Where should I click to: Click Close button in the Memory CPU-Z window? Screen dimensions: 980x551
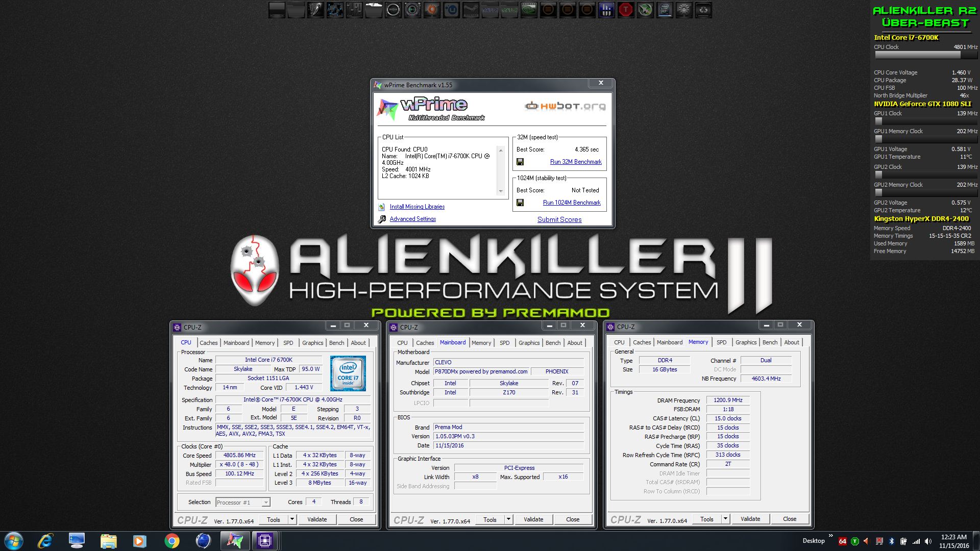[790, 519]
